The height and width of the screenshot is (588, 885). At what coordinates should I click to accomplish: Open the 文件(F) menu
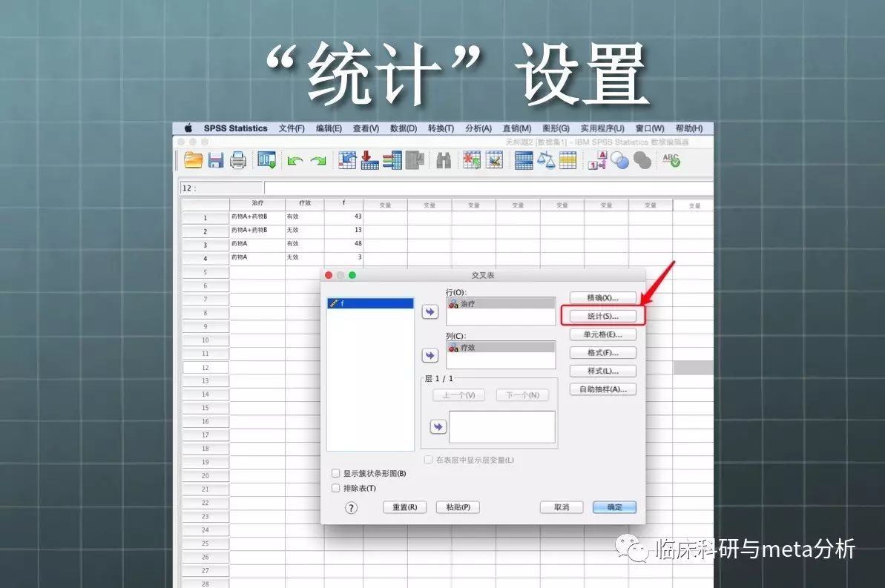pyautogui.click(x=292, y=128)
